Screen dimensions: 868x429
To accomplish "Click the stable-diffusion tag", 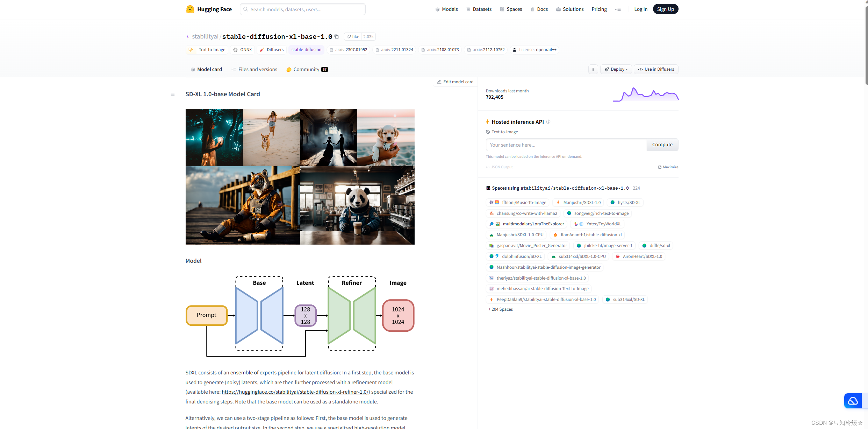I will point(306,50).
